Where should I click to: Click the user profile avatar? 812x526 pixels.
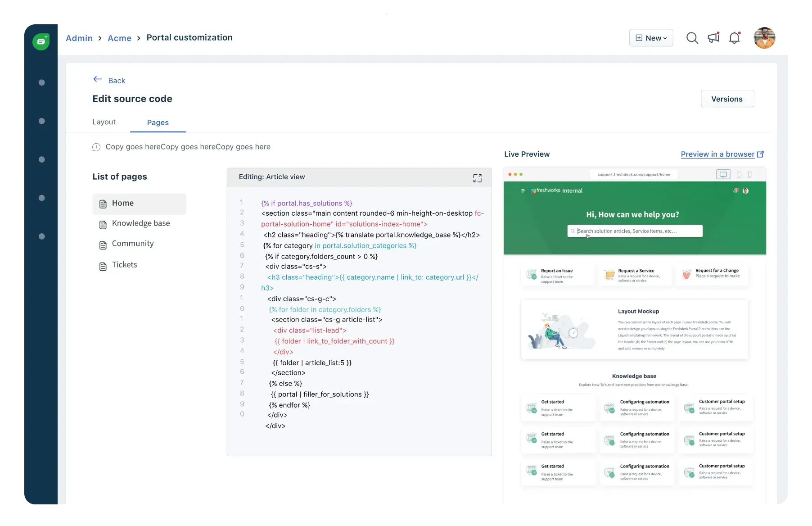(764, 38)
